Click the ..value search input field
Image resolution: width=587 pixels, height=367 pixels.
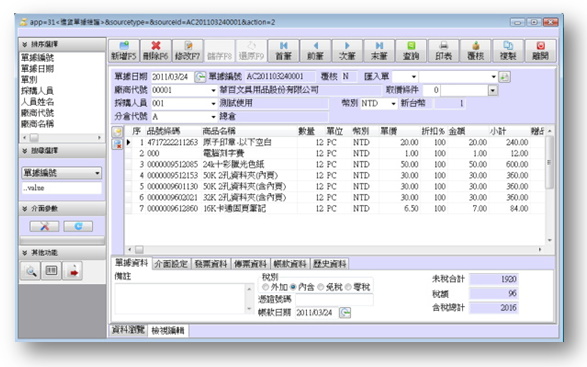tap(61, 188)
